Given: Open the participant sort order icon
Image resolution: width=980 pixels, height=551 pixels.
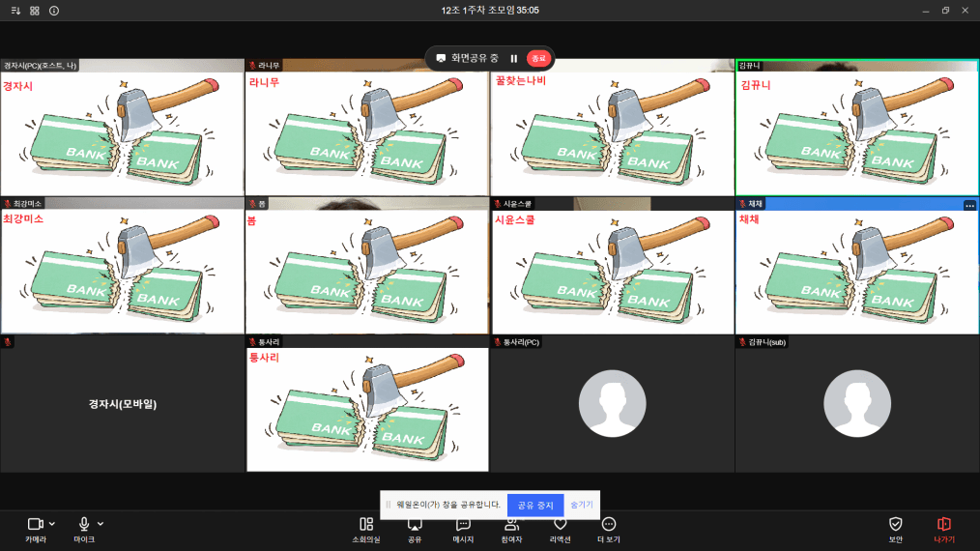Looking at the screenshot, I should pyautogui.click(x=15, y=11).
